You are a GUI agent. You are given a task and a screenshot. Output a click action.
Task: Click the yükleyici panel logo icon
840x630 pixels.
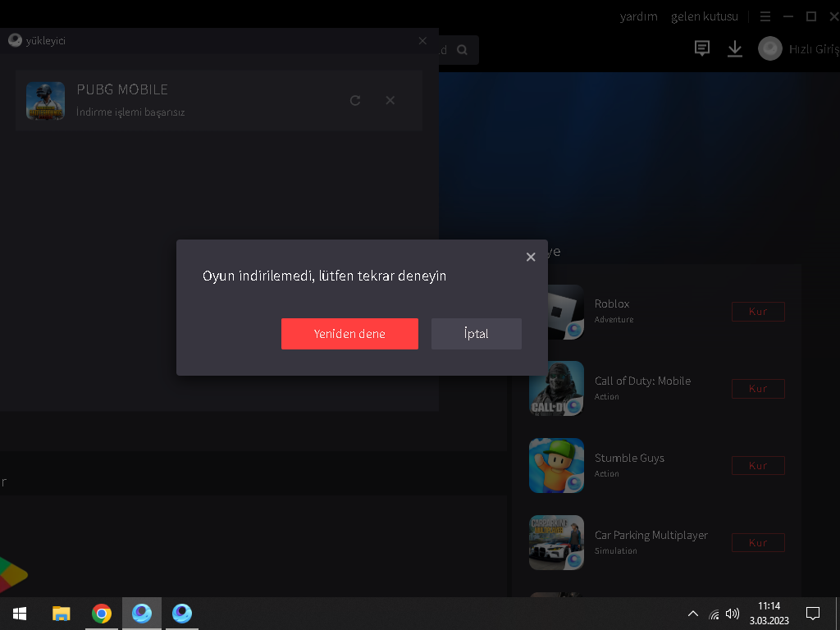coord(15,41)
